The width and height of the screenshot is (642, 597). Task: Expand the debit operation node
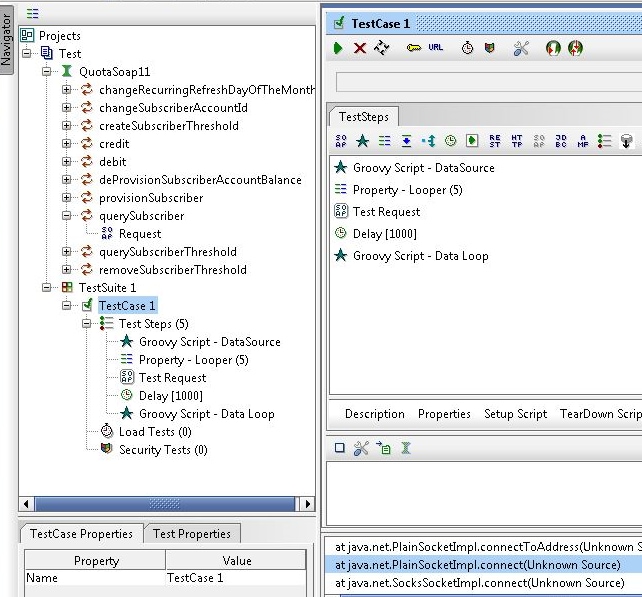coord(66,161)
